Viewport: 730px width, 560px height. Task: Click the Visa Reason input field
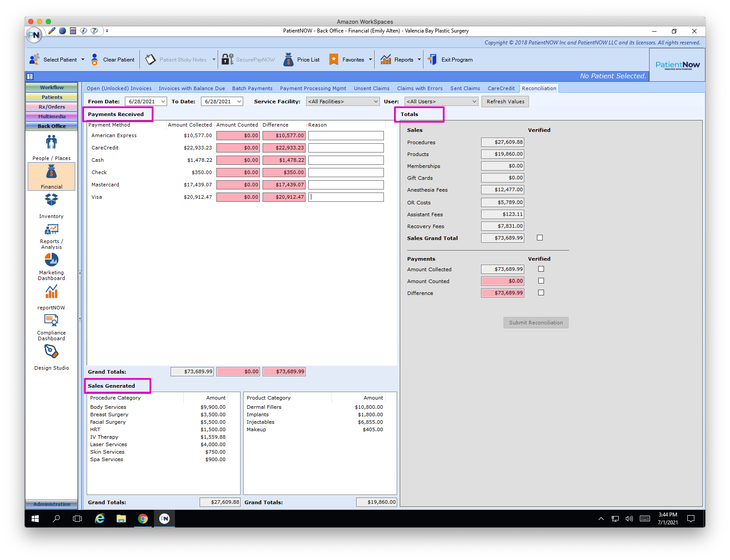click(346, 197)
